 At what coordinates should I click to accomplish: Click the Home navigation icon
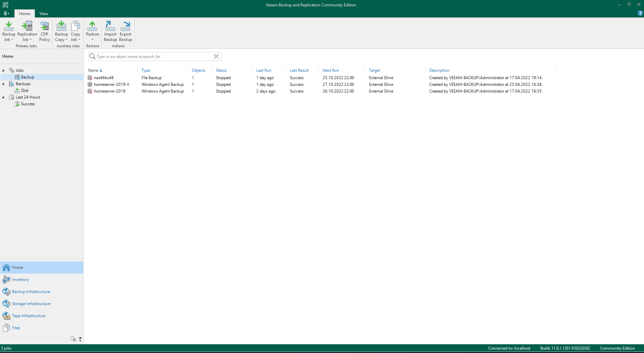click(6, 268)
